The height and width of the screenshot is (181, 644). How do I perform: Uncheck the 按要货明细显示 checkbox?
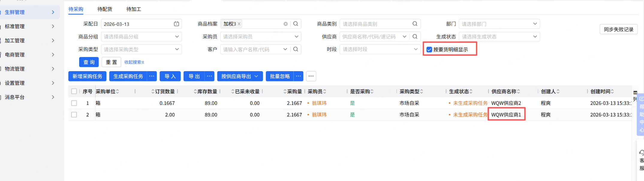coord(429,50)
